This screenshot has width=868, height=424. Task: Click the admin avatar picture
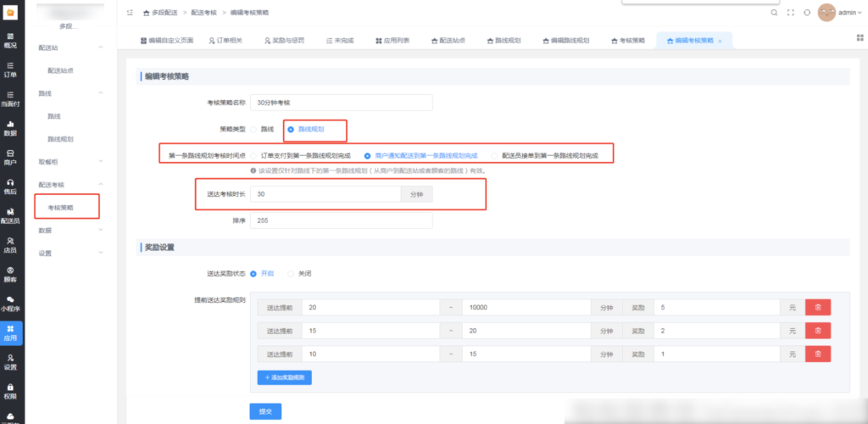[826, 12]
